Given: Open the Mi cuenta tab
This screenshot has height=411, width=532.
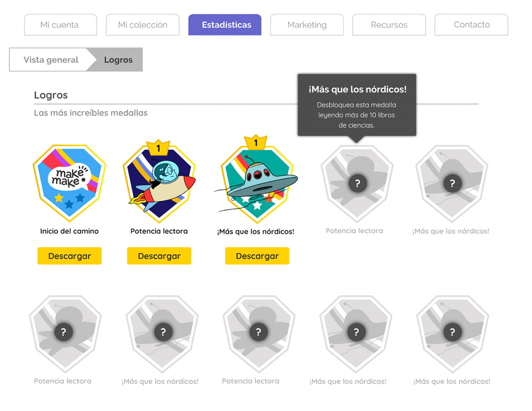Looking at the screenshot, I should tap(60, 25).
